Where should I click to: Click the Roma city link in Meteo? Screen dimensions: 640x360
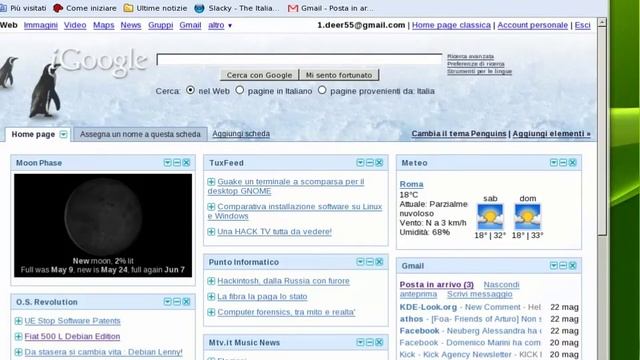[x=411, y=184]
